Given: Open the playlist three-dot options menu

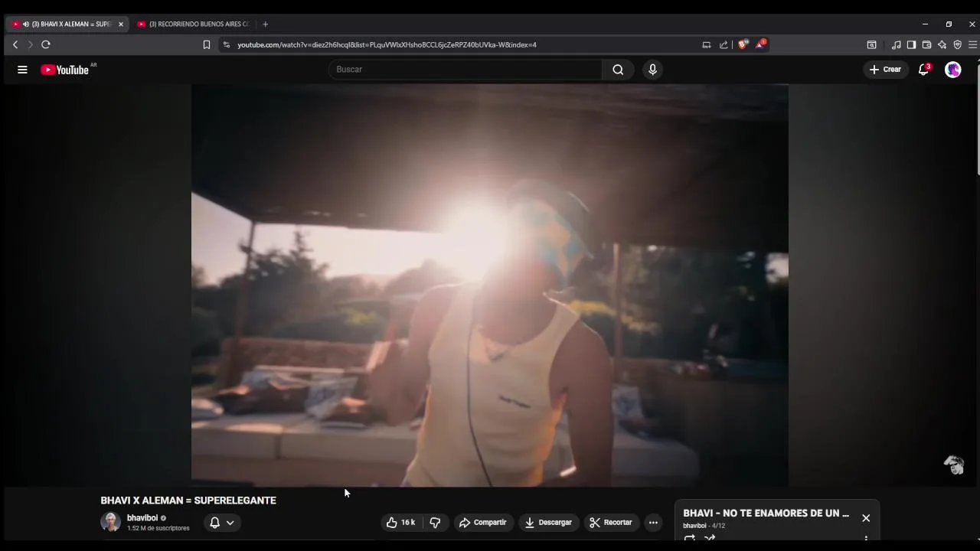Looking at the screenshot, I should [866, 538].
